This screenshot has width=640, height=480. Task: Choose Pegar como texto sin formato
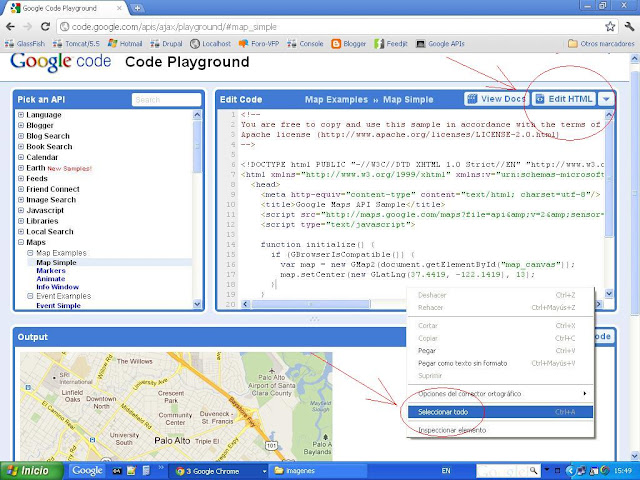point(500,363)
